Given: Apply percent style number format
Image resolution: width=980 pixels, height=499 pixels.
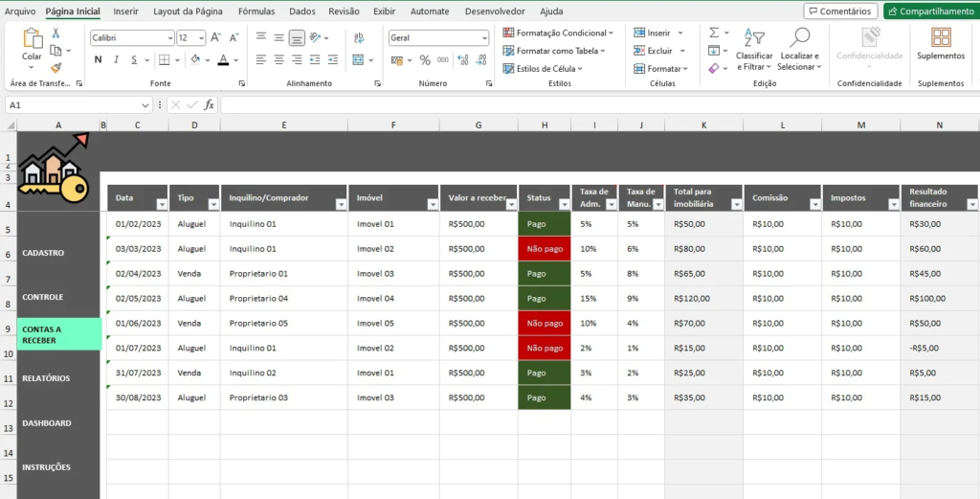Looking at the screenshot, I should pyautogui.click(x=425, y=59).
